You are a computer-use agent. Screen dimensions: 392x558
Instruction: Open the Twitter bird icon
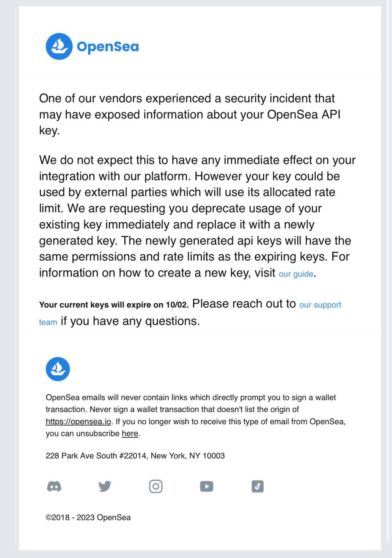click(x=105, y=486)
